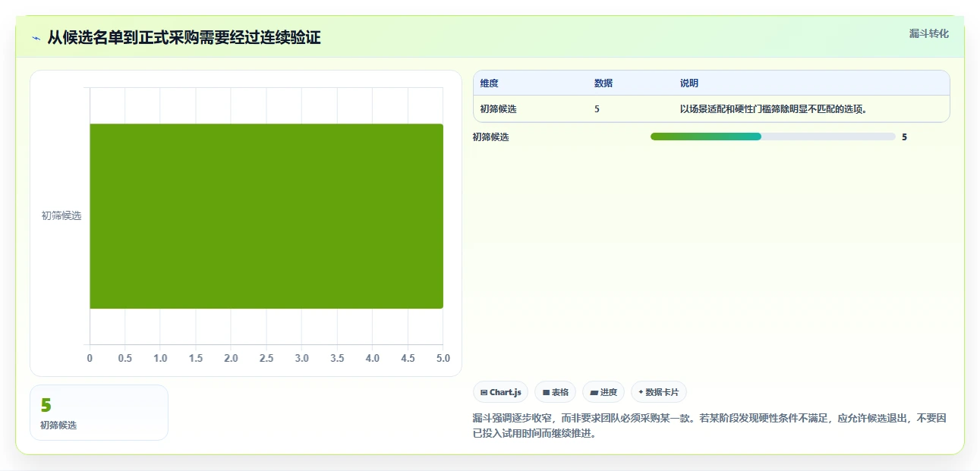Click the 数据卡片 tag chip
Viewport: 980px width, 471px height.
[x=659, y=392]
